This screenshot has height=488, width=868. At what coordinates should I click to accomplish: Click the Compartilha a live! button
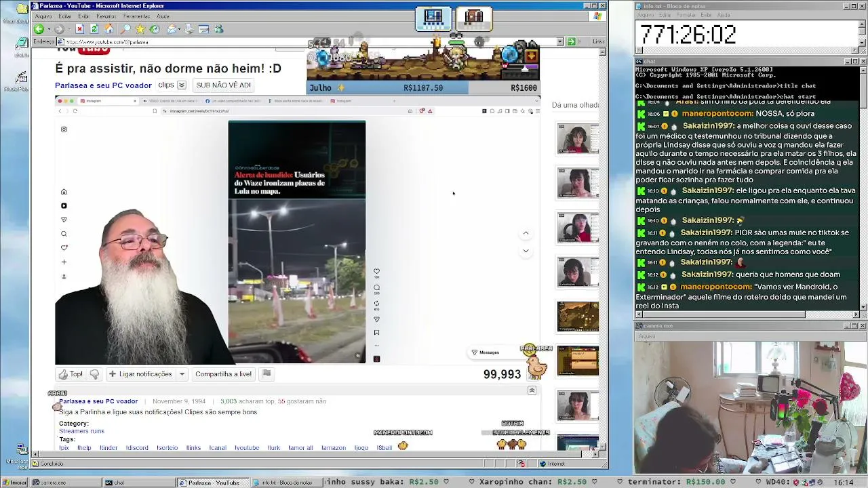(223, 374)
